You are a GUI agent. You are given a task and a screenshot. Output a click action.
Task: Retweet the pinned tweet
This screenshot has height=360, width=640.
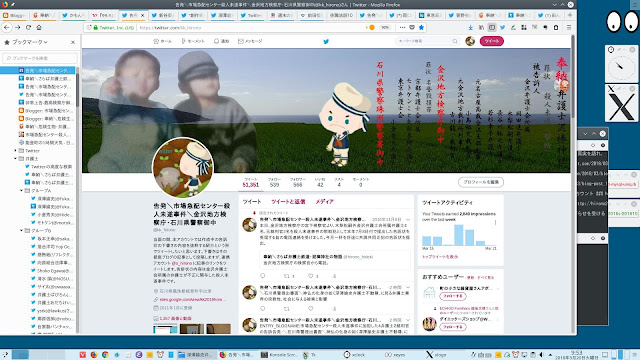(287, 276)
